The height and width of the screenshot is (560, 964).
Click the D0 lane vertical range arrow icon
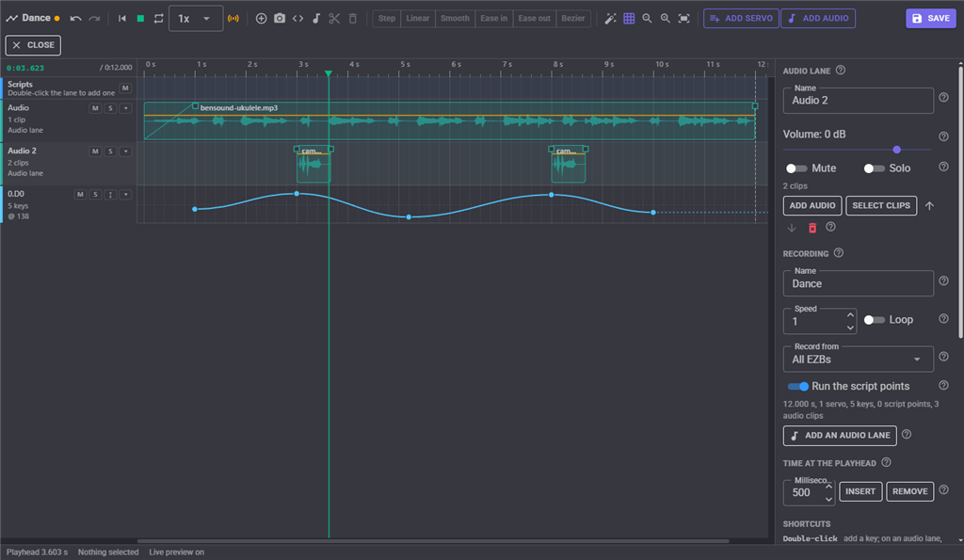pyautogui.click(x=111, y=194)
